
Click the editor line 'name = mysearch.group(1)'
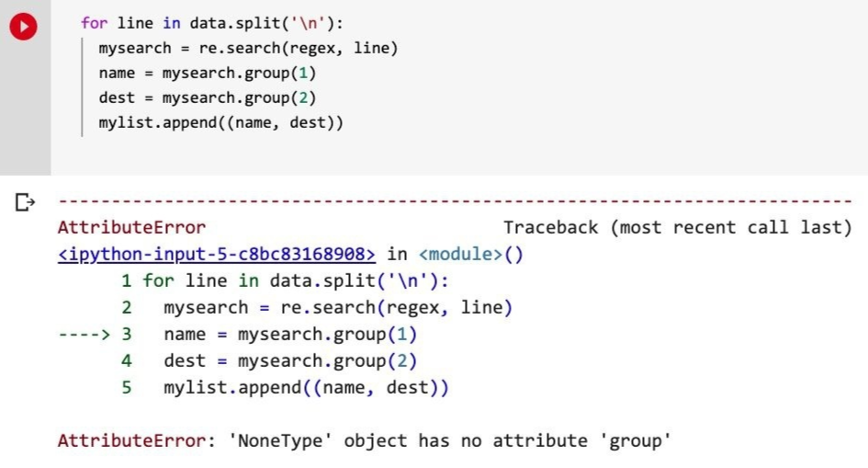point(207,74)
